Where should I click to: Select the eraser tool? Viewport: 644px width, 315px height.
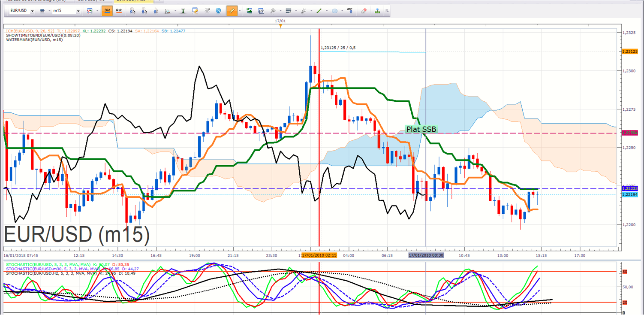point(364,11)
